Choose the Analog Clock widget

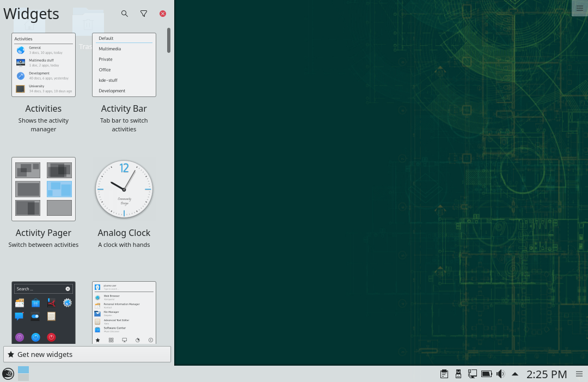click(x=124, y=189)
